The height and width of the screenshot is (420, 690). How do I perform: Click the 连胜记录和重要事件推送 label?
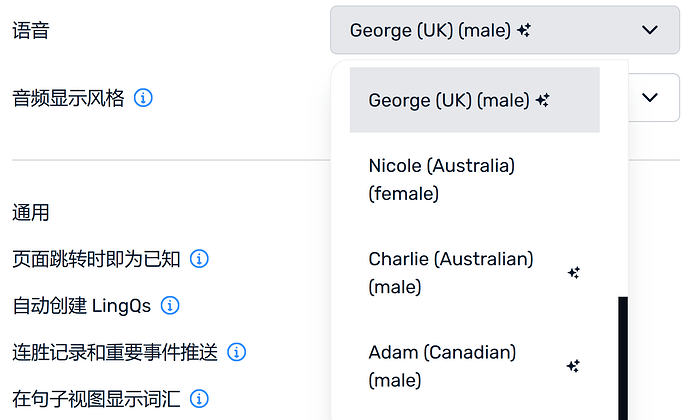(x=115, y=352)
